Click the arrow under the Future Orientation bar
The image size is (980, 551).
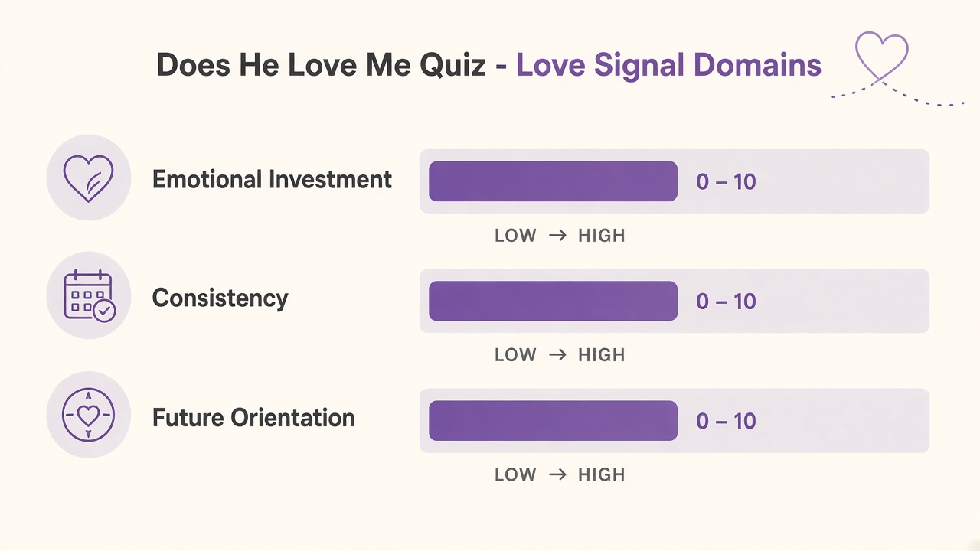pos(558,474)
